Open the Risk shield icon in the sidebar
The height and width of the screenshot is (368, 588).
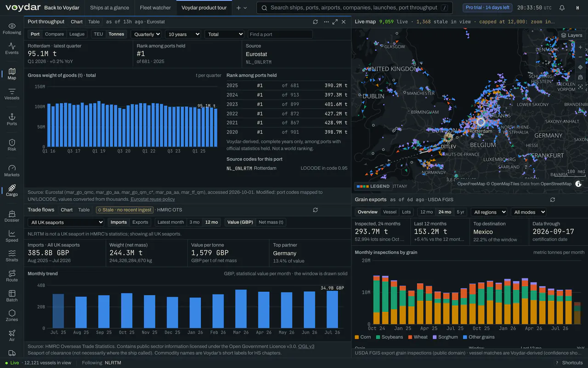point(12,145)
